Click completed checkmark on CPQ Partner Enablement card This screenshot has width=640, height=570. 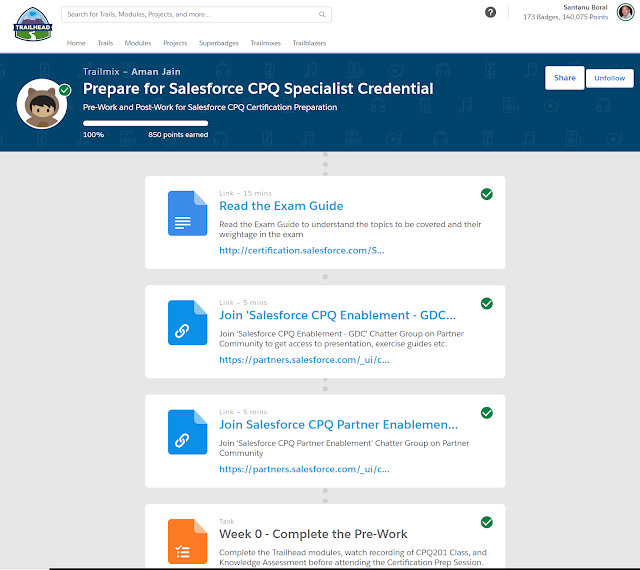click(487, 413)
